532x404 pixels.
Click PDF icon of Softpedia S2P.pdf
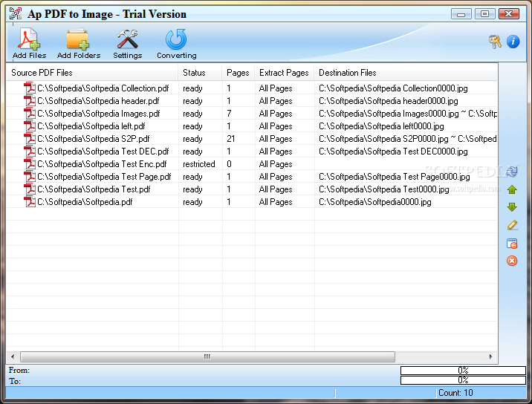point(30,139)
